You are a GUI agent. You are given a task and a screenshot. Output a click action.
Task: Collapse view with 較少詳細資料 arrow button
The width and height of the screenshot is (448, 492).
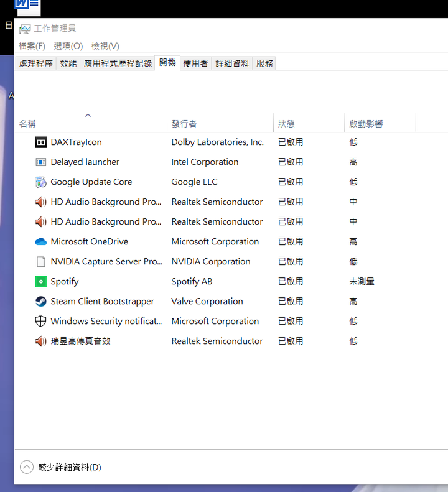point(27,467)
